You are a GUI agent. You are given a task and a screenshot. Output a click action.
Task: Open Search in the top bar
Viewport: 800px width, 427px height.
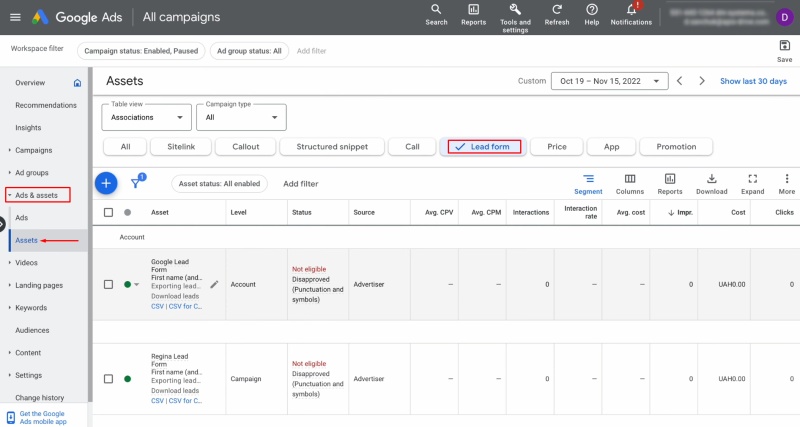(x=436, y=15)
